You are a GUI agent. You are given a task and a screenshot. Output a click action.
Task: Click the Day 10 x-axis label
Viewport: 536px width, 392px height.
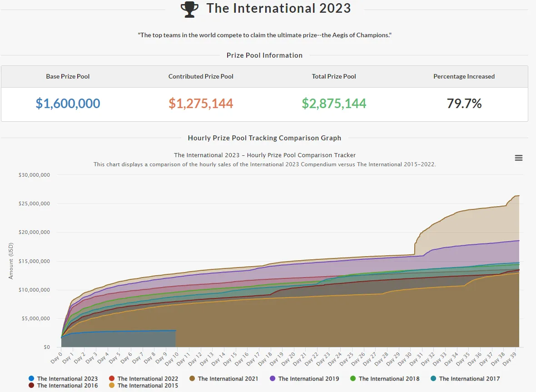pos(172,359)
